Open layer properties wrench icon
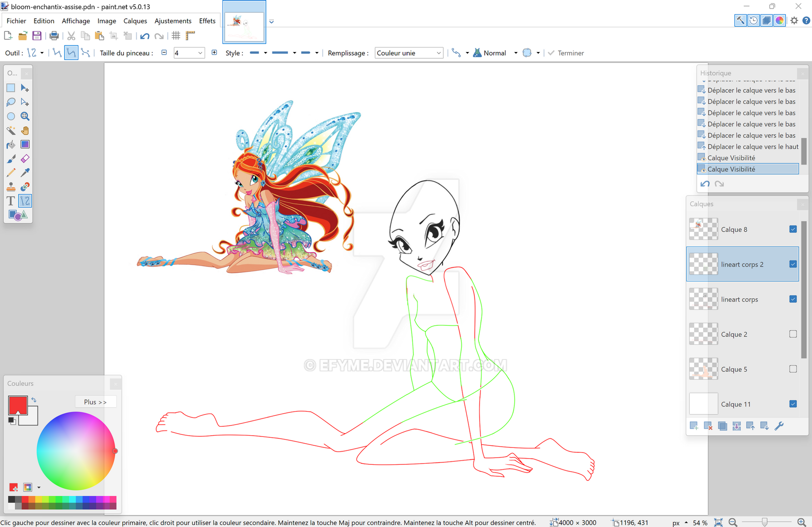 779,426
